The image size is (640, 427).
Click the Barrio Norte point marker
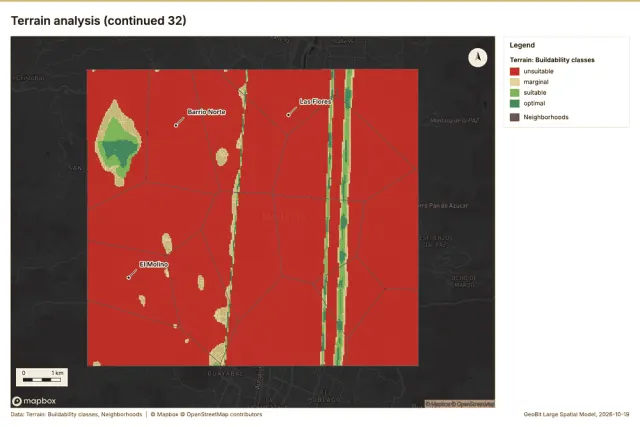point(176,125)
